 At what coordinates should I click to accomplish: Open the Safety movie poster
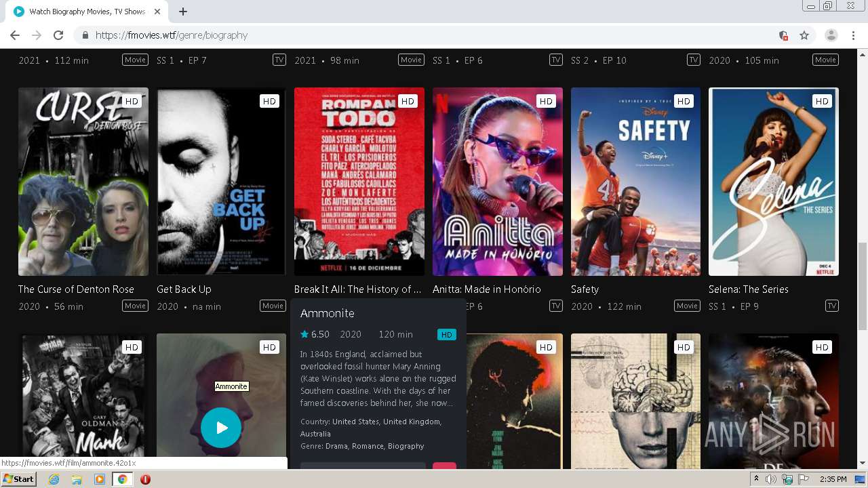click(x=635, y=182)
